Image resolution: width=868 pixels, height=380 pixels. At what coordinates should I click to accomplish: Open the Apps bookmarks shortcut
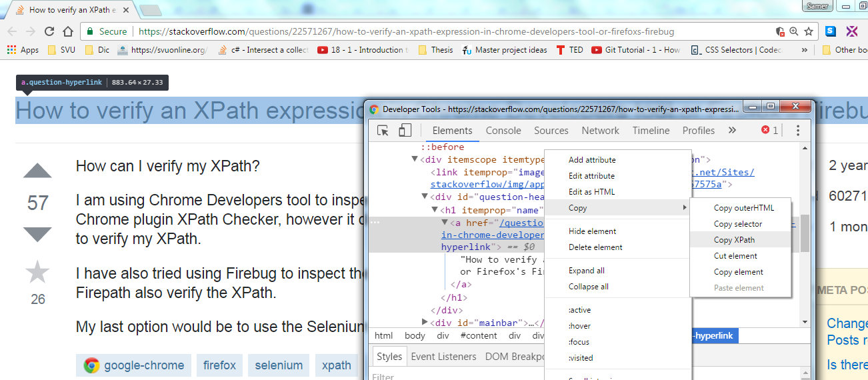coord(23,50)
